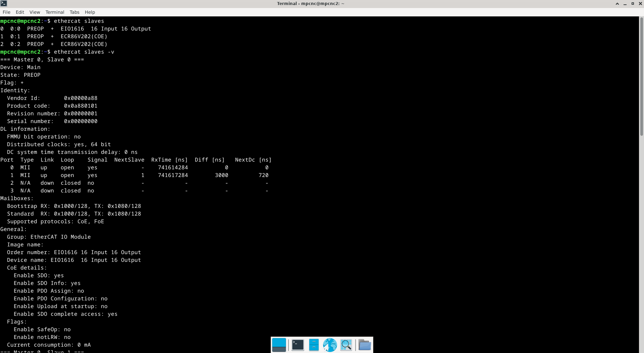
Task: Click 'Bootstrap RX: 0x1000/128' mailbox line
Action: point(74,206)
